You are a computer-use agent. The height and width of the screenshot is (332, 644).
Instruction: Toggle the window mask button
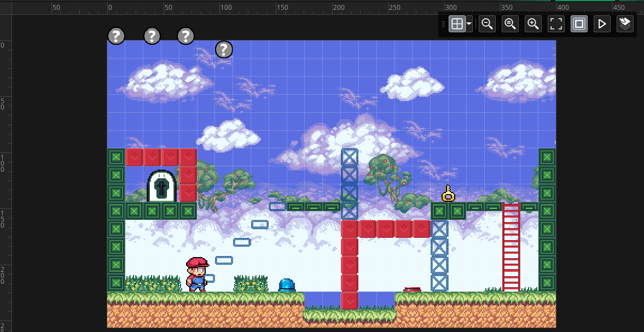click(579, 24)
